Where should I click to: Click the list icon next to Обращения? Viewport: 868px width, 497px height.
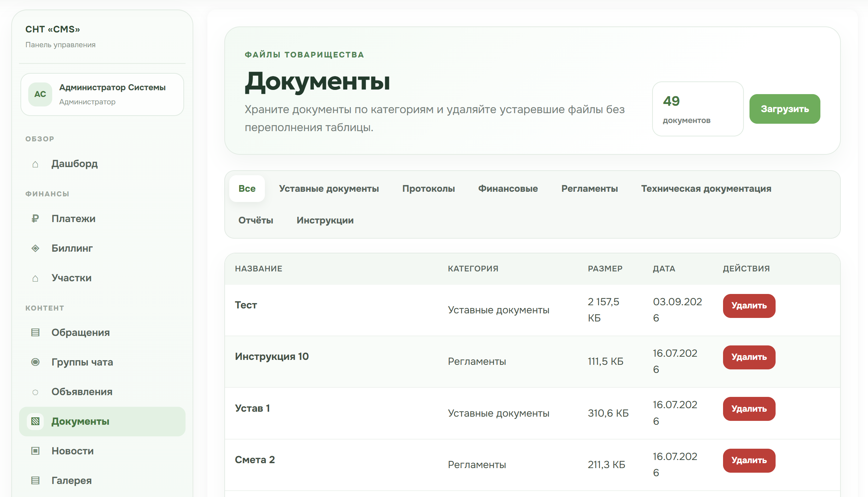35,333
